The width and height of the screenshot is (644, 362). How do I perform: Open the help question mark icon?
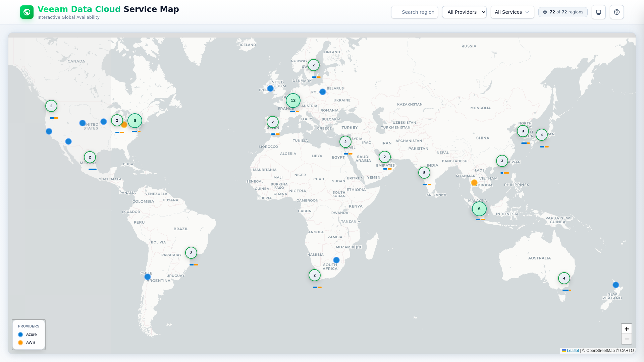point(617,12)
